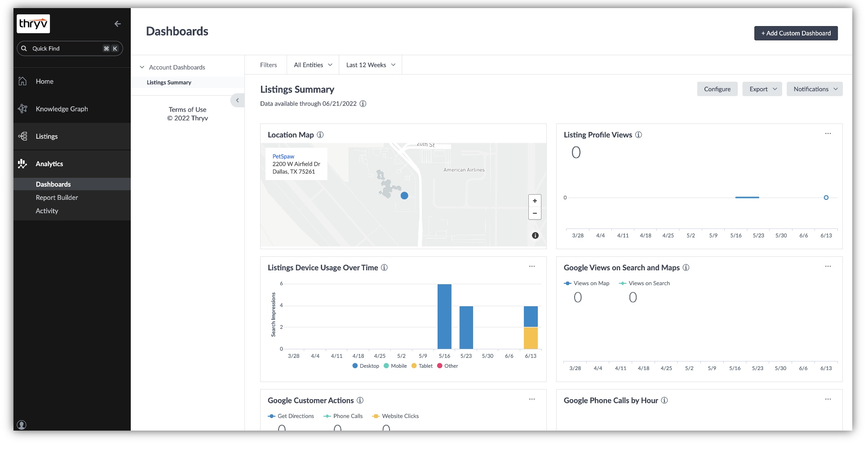Open the Notifications dropdown
This screenshot has width=868, height=449.
pyautogui.click(x=815, y=89)
